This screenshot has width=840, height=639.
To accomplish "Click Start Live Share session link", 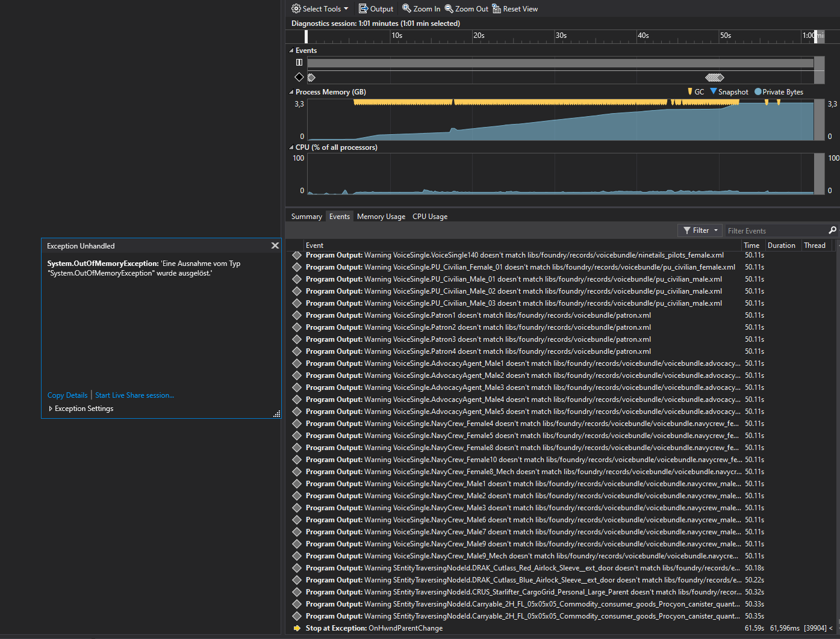I will pyautogui.click(x=134, y=395).
